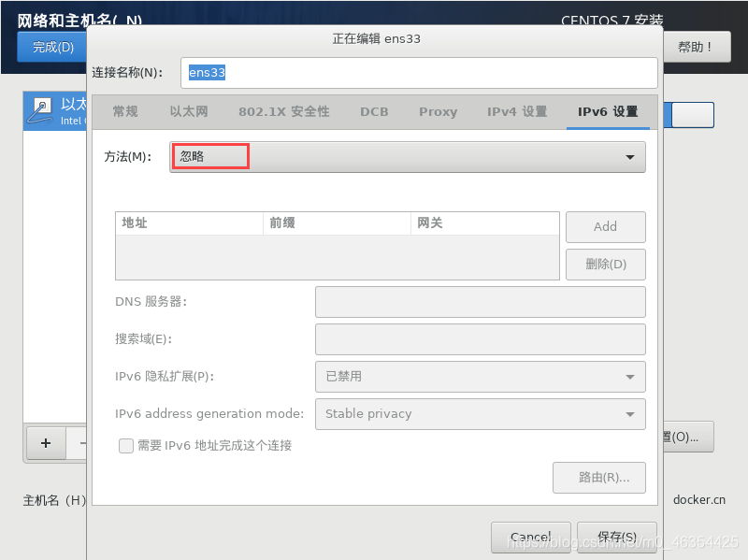Screen dimensions: 748x560
Task: Click the connection name input field
Action: [x=419, y=73]
